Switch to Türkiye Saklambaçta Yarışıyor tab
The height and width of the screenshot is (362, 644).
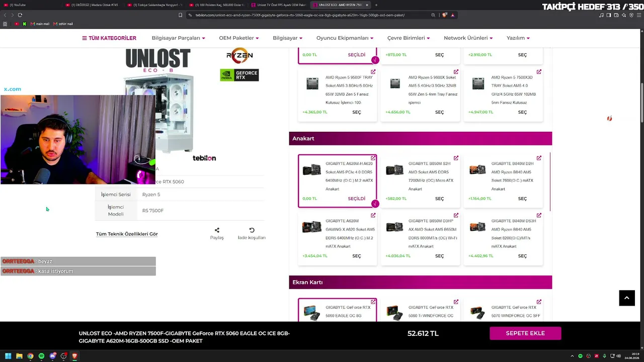click(x=155, y=5)
